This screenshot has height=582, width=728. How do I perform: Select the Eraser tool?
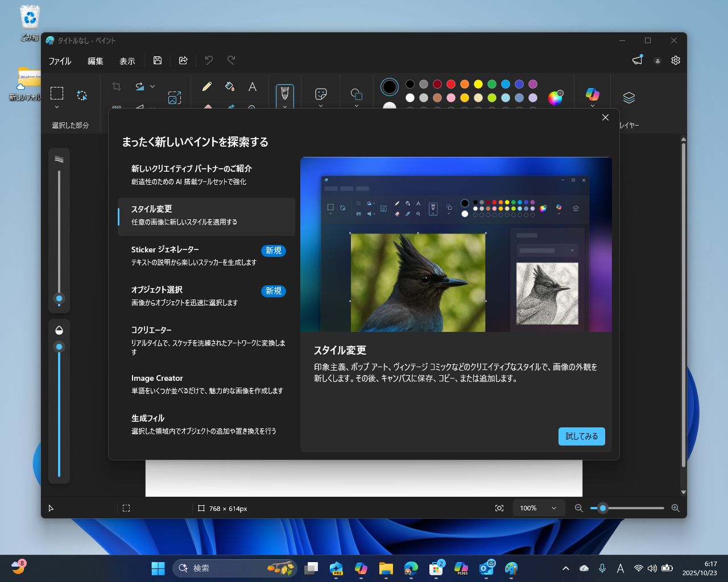click(x=208, y=107)
